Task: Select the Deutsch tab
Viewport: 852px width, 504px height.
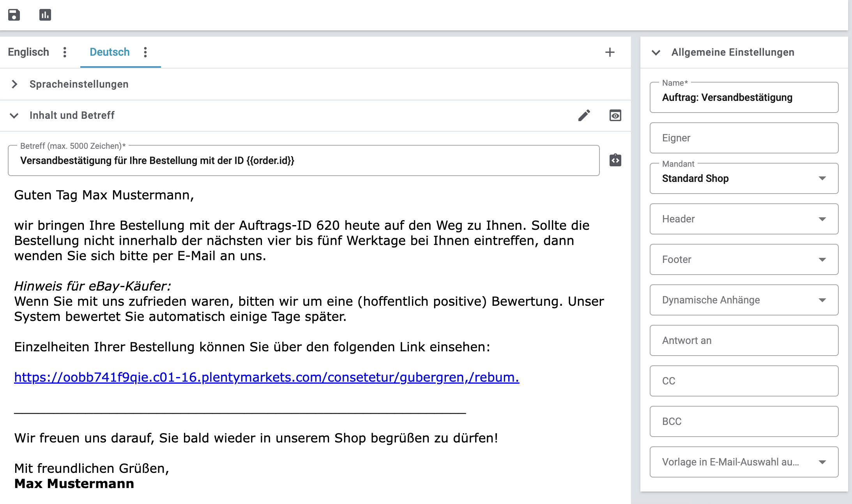Action: [110, 52]
